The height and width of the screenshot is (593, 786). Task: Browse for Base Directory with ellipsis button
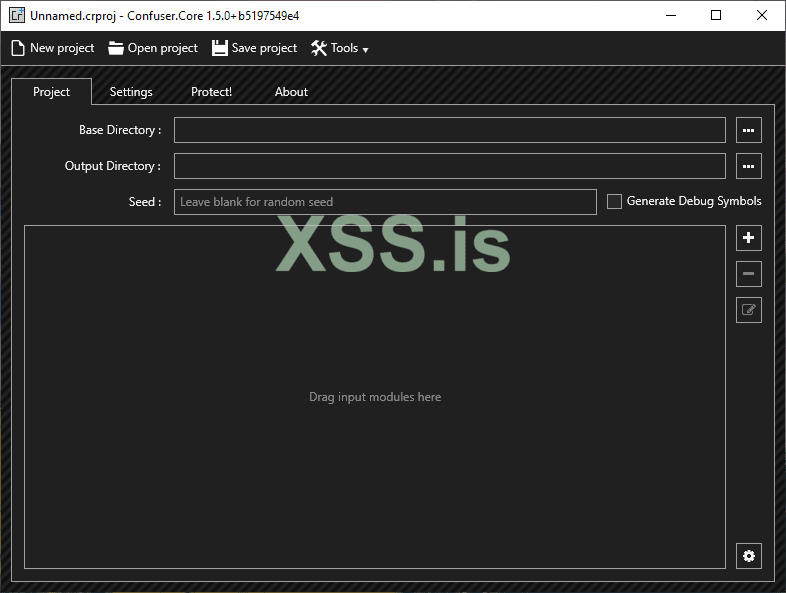coord(748,130)
